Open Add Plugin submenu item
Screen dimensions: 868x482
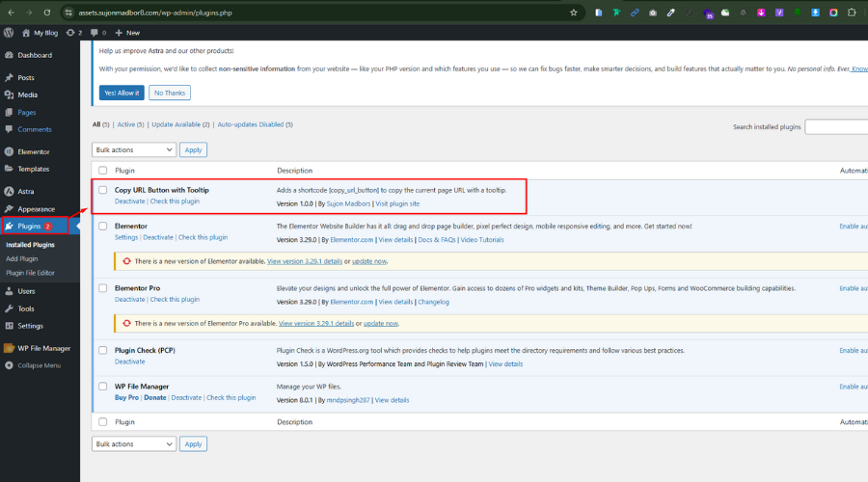(21, 259)
